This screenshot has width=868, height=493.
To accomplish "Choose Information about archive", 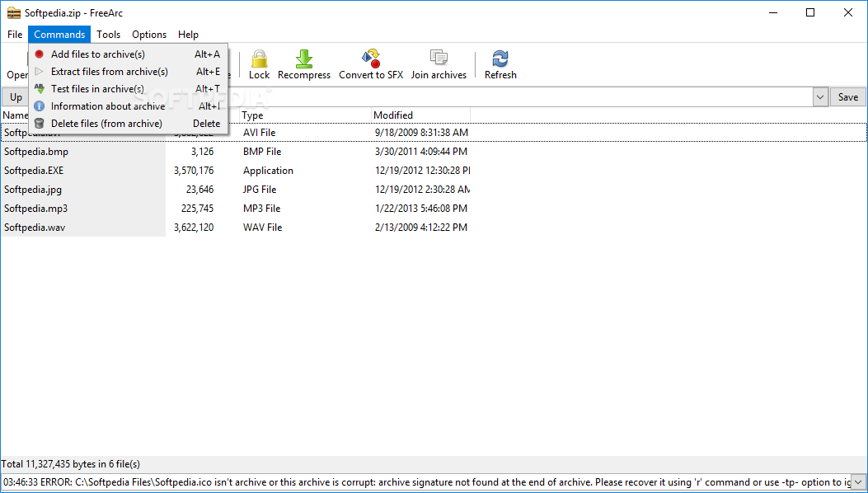I will click(x=129, y=106).
